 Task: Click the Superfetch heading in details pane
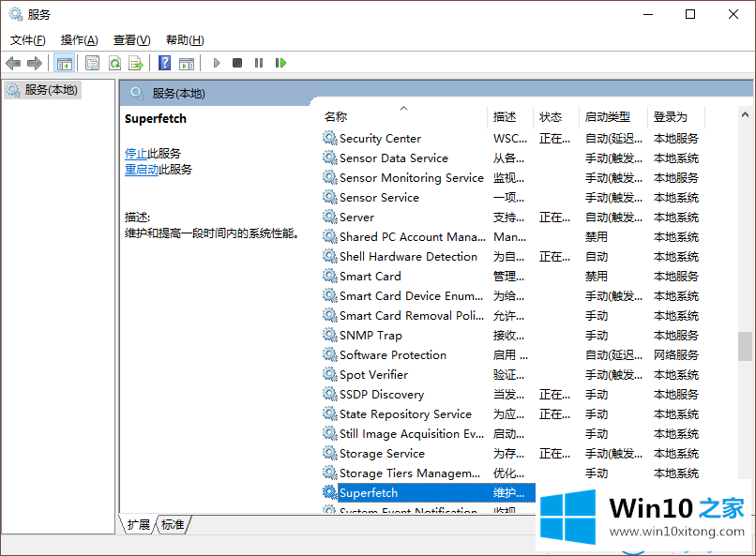156,119
